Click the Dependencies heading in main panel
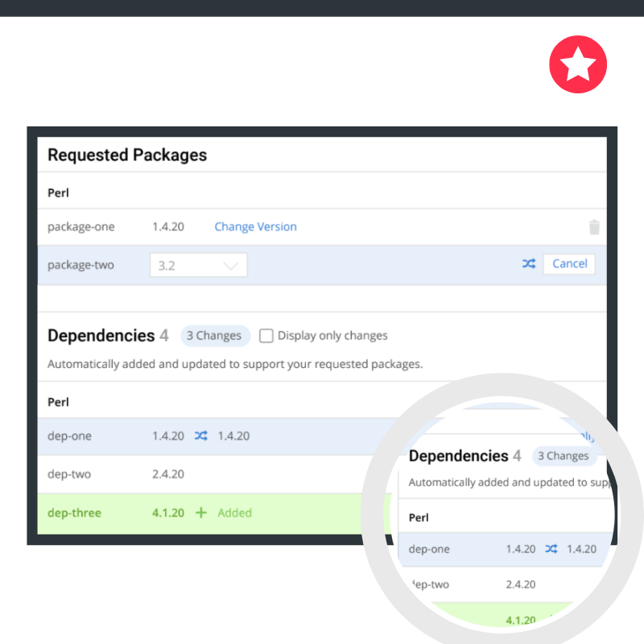The height and width of the screenshot is (644, 644). tap(101, 336)
